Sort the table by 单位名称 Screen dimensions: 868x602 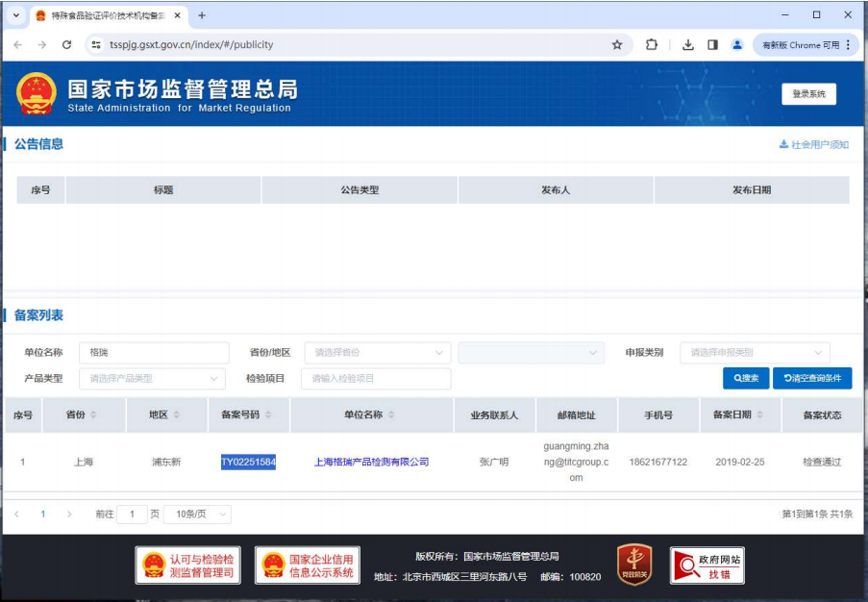(x=391, y=415)
